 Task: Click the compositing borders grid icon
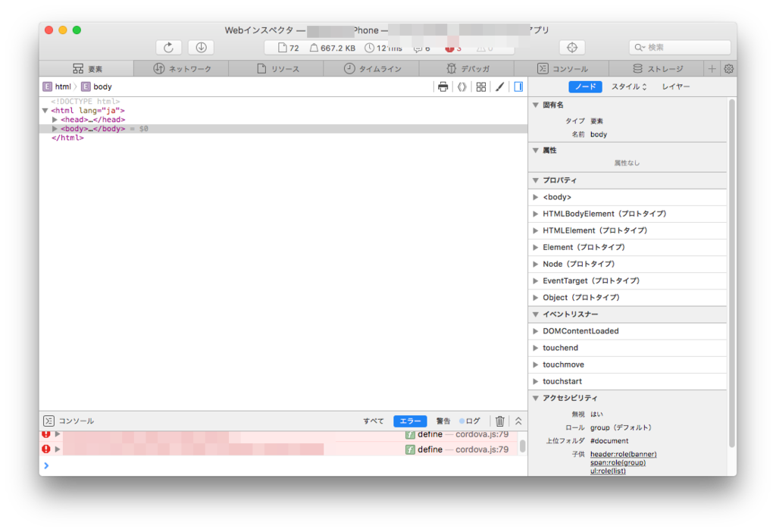481,86
